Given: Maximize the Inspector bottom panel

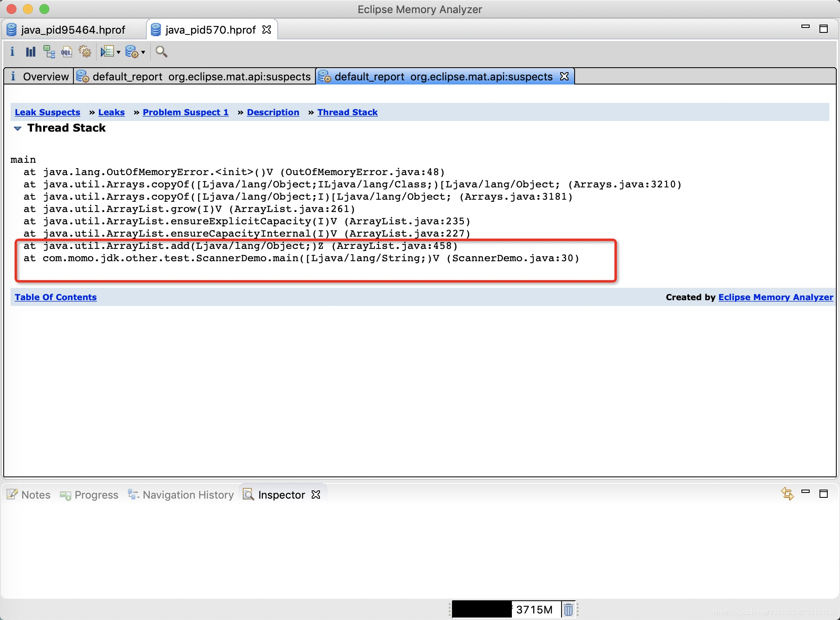Looking at the screenshot, I should point(823,494).
